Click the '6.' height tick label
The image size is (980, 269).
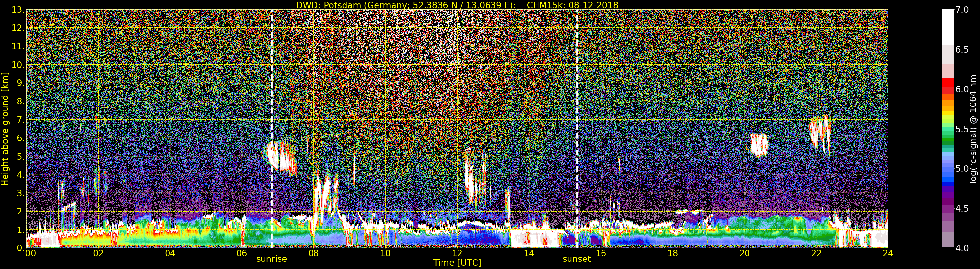coord(21,138)
